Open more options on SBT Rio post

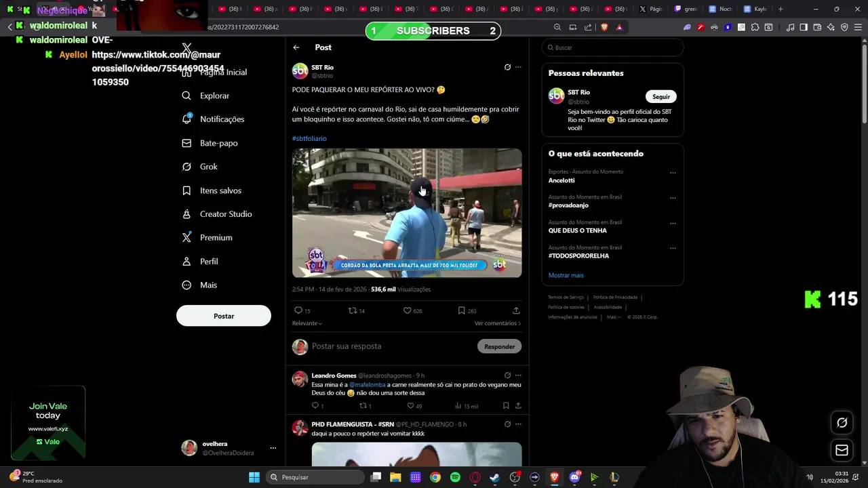pyautogui.click(x=518, y=67)
